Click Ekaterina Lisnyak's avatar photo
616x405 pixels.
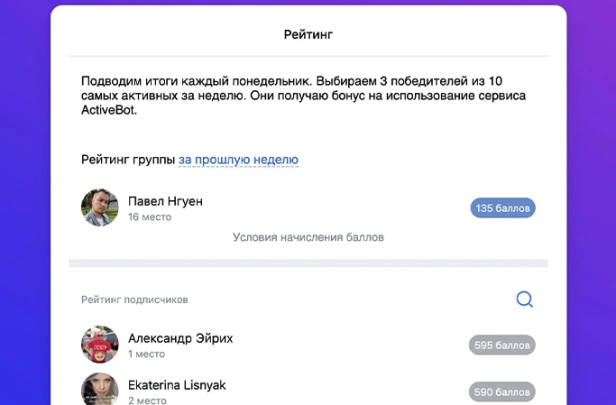point(100,389)
